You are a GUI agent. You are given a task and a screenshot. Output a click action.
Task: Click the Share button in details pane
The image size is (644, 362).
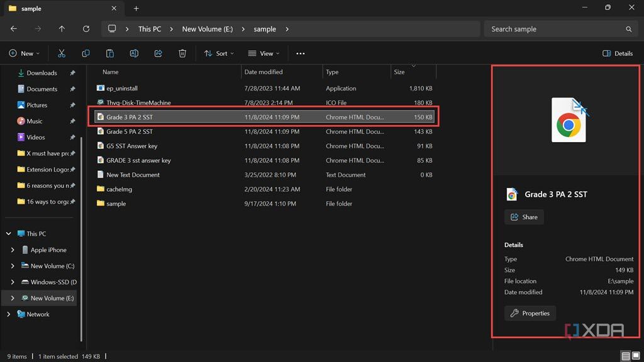(524, 217)
